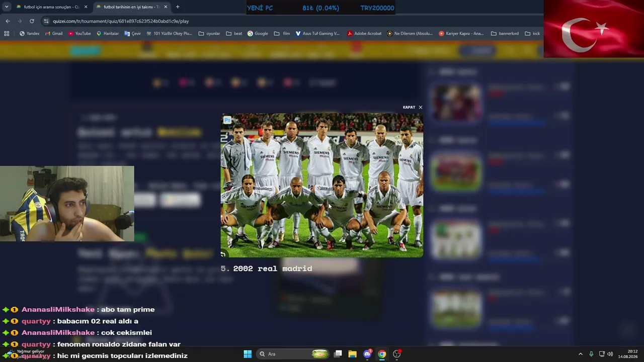This screenshot has height=362, width=644.
Task: Open the Gmail bookmark
Action: 54,34
